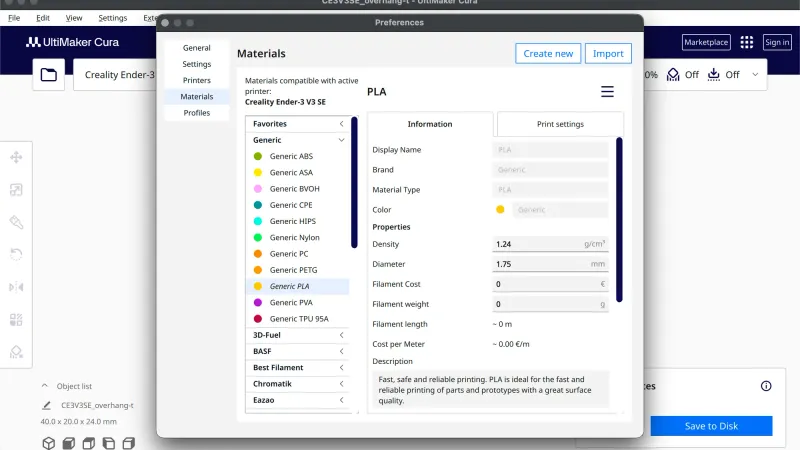
Task: Click the Import material button
Action: pyautogui.click(x=608, y=54)
